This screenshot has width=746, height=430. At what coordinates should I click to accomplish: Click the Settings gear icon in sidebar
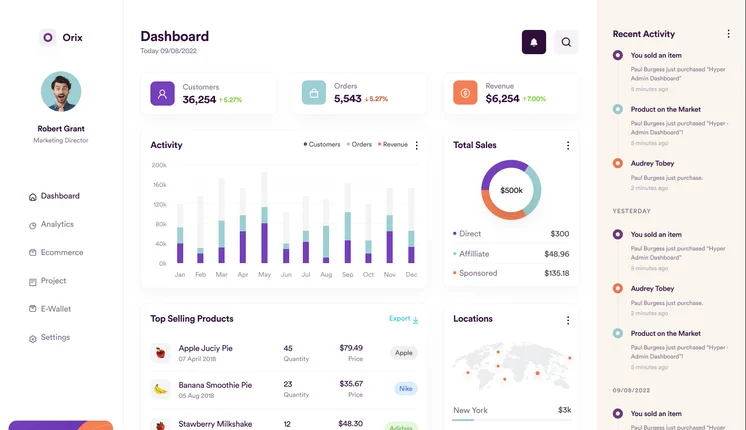pyautogui.click(x=32, y=339)
